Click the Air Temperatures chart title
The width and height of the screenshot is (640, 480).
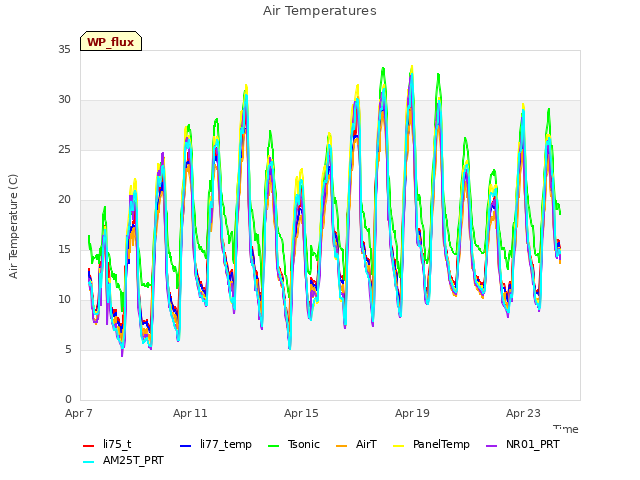tap(320, 11)
